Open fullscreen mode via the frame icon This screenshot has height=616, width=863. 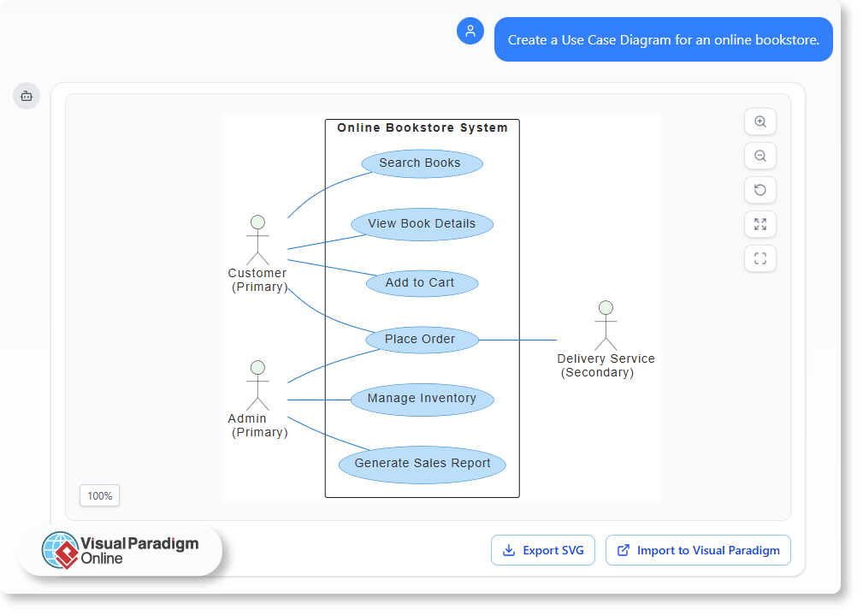click(x=760, y=258)
